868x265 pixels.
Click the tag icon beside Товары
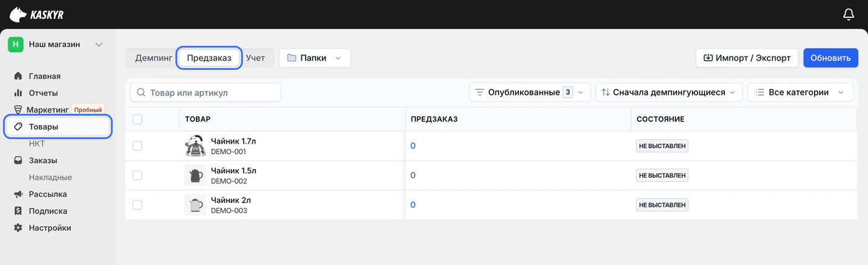pyautogui.click(x=18, y=126)
